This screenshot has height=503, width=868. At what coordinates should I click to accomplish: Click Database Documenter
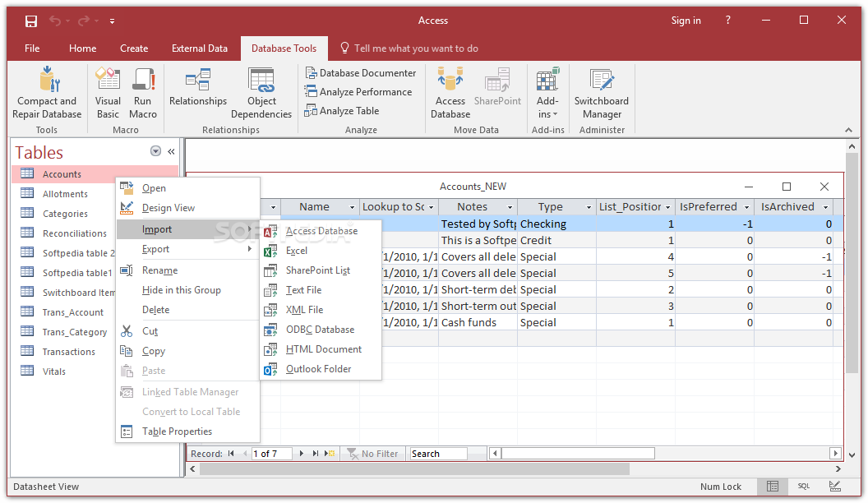[360, 73]
